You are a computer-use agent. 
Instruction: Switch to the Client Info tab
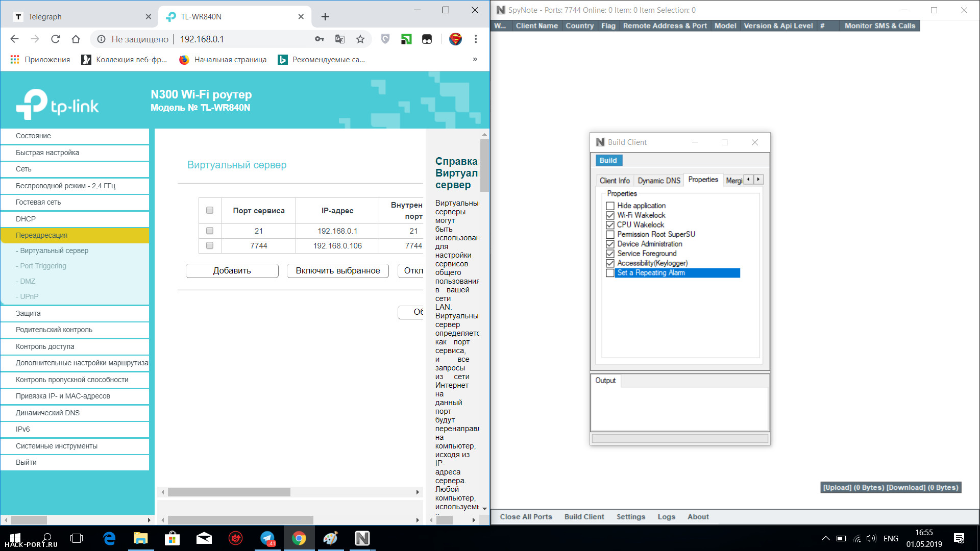[615, 181]
